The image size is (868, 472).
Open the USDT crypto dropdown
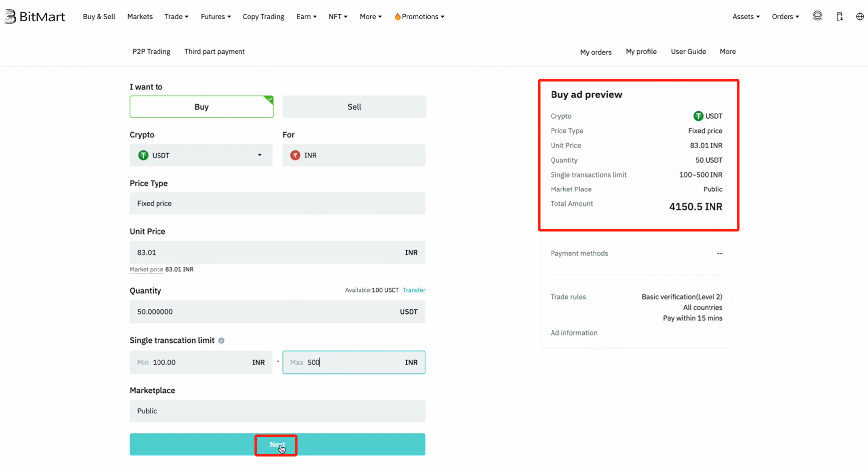click(x=201, y=155)
